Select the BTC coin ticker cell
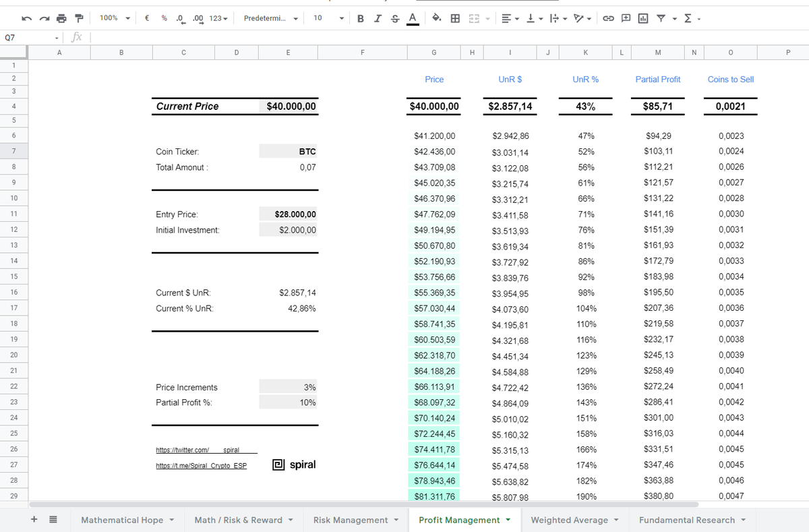The height and width of the screenshot is (532, 809). pyautogui.click(x=288, y=152)
